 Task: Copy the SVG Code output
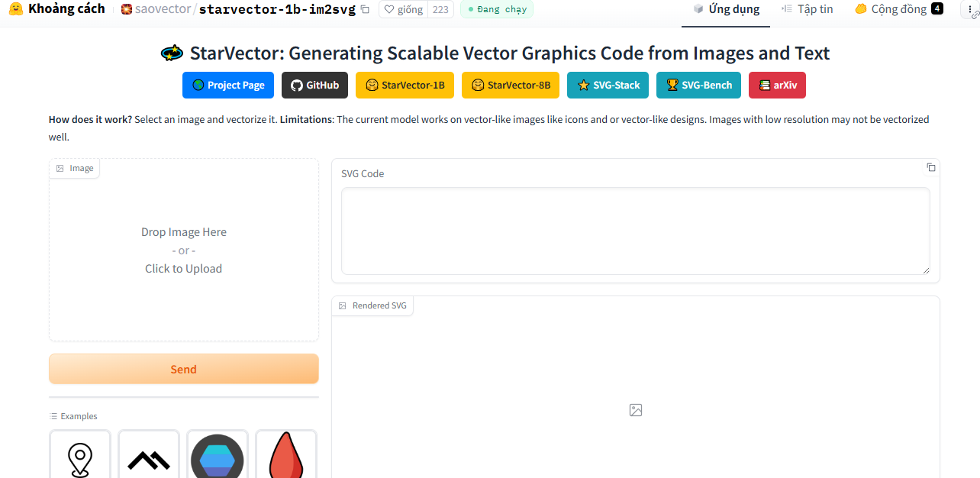pyautogui.click(x=930, y=167)
